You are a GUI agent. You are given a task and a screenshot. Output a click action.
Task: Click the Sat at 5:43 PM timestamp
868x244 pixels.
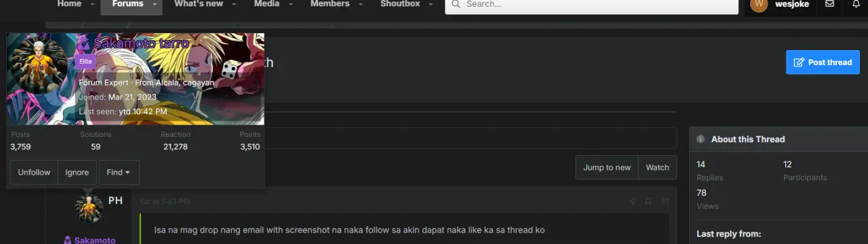(165, 201)
